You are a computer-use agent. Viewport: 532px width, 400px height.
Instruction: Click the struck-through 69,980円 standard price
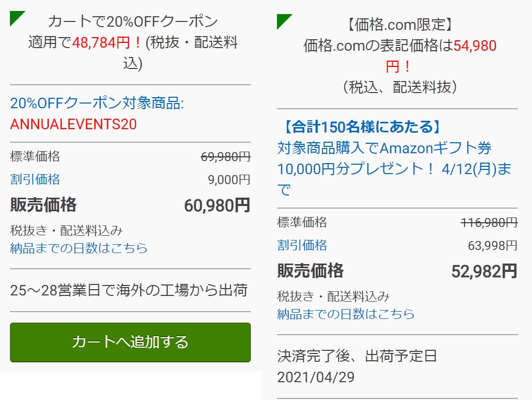click(226, 157)
